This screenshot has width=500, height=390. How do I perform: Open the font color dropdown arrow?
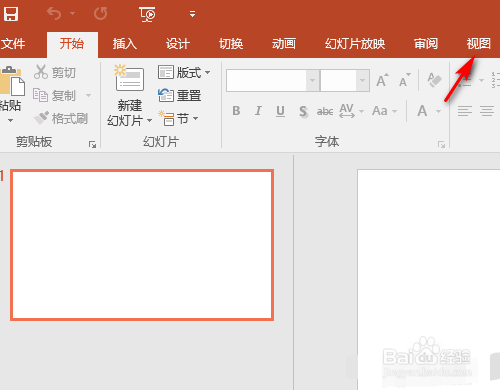tap(438, 111)
